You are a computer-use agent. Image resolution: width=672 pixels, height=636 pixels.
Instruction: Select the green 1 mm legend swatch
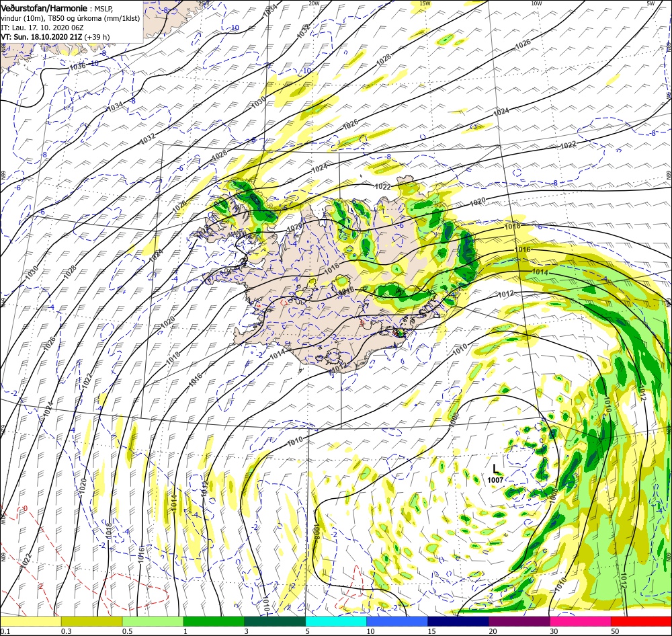[214, 621]
